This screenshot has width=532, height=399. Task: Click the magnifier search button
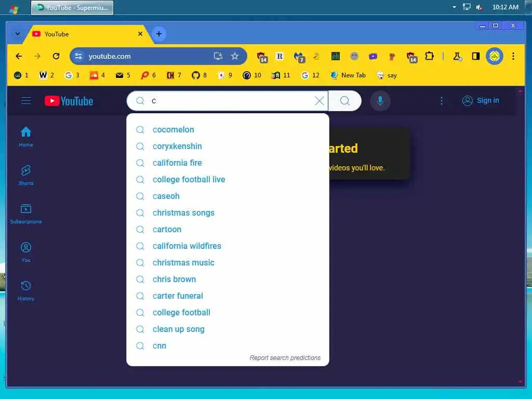click(345, 101)
